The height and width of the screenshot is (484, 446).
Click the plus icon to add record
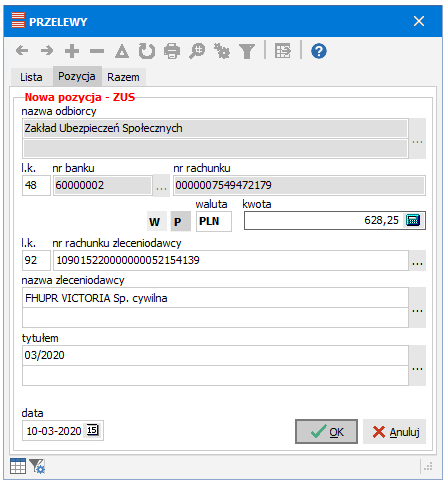click(72, 51)
